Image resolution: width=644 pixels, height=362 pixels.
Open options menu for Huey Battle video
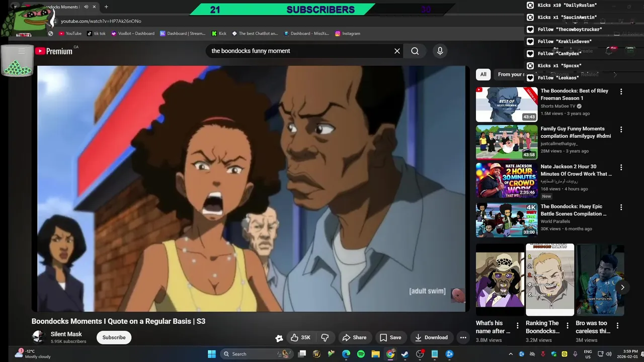tap(621, 207)
